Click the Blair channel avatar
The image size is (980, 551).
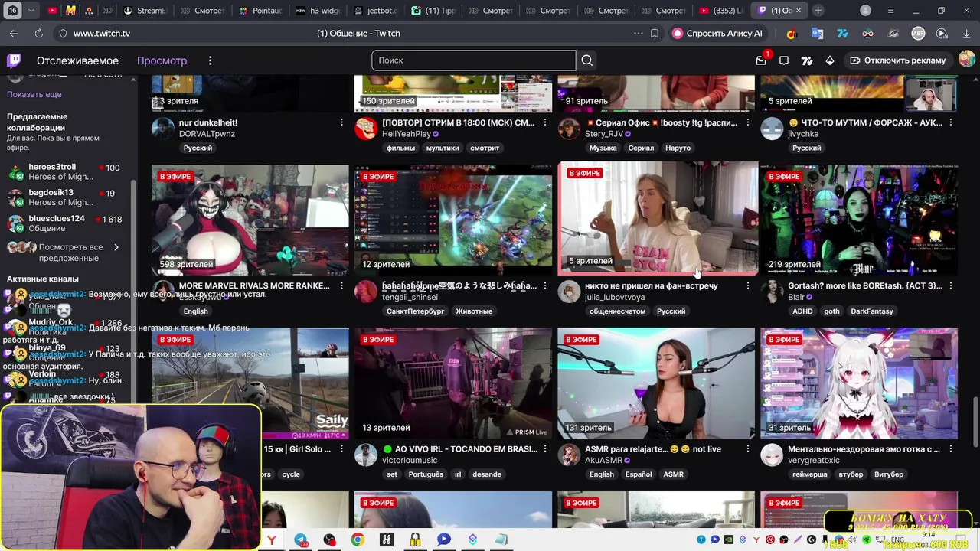pos(772,291)
